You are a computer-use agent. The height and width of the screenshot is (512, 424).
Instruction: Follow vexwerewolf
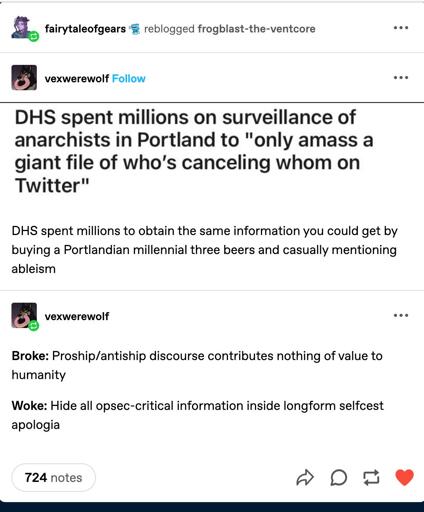(129, 79)
